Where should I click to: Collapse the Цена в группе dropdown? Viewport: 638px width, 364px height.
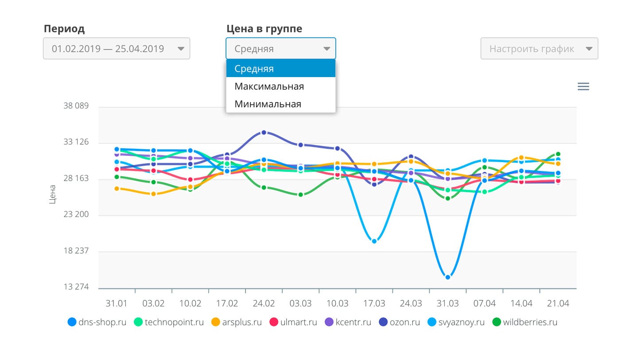coord(281,49)
